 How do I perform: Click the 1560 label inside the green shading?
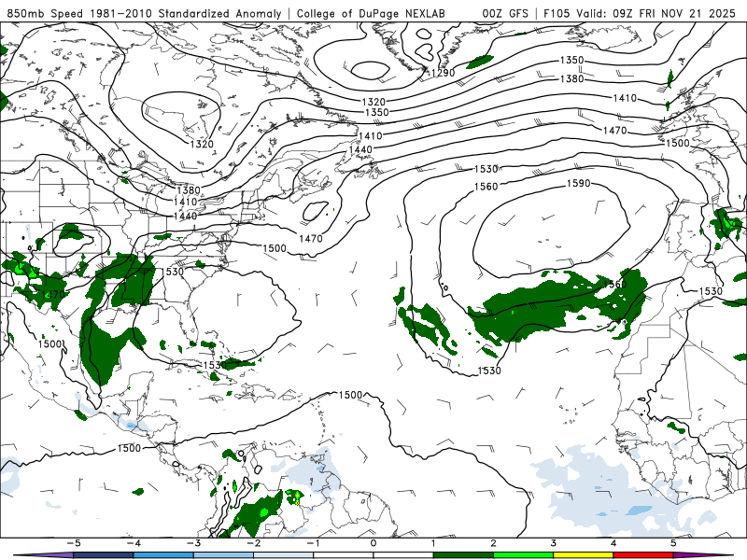click(x=614, y=285)
